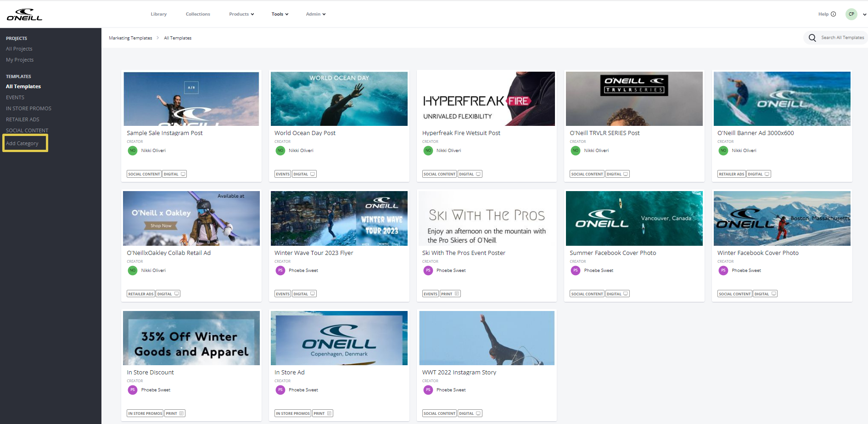This screenshot has height=424, width=868.
Task: Open Sample Sale Instagram Post thumbnail
Action: pyautogui.click(x=191, y=99)
